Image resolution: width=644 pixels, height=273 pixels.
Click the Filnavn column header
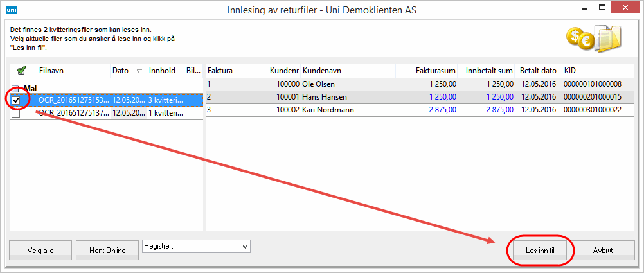[71, 71]
